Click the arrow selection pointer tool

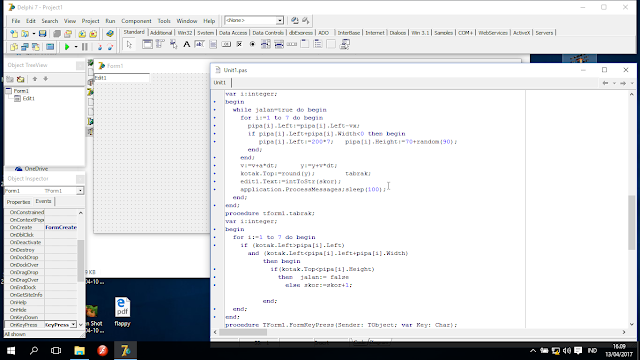click(129, 44)
